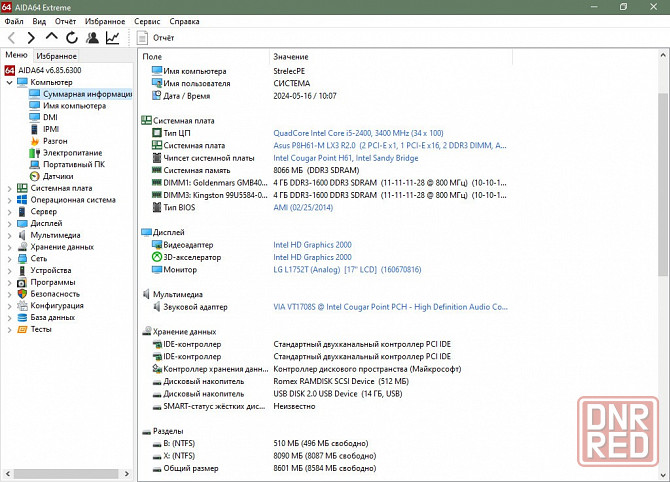The image size is (670, 482).
Task: Select Суммарная информация in tree
Action: click(x=80, y=94)
